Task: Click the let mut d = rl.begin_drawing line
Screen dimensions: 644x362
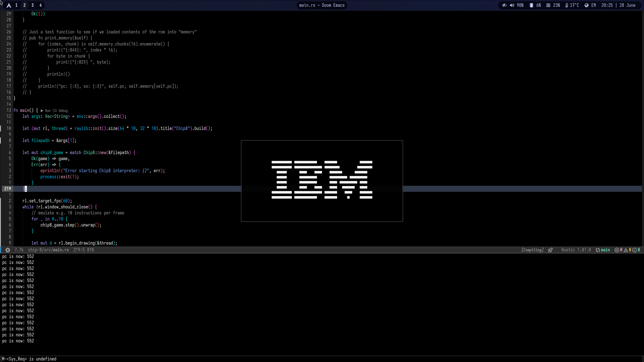Action: [x=74, y=243]
